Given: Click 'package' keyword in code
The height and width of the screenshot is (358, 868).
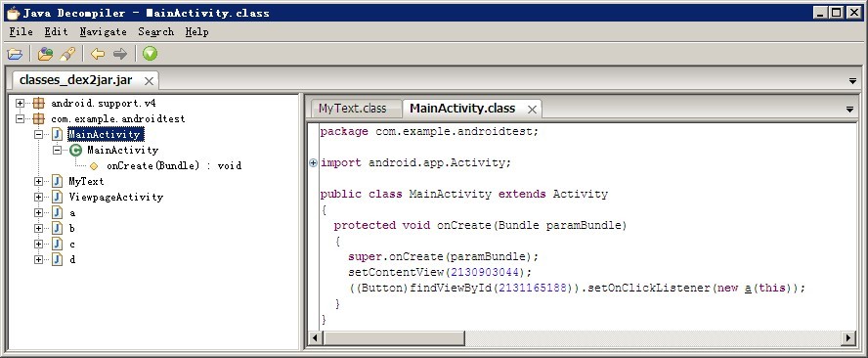Looking at the screenshot, I should (344, 132).
